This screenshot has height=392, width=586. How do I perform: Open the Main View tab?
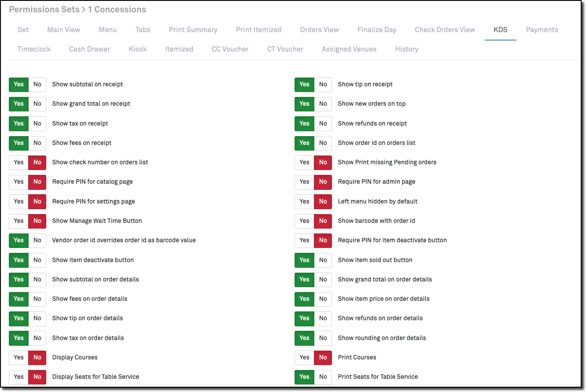63,30
